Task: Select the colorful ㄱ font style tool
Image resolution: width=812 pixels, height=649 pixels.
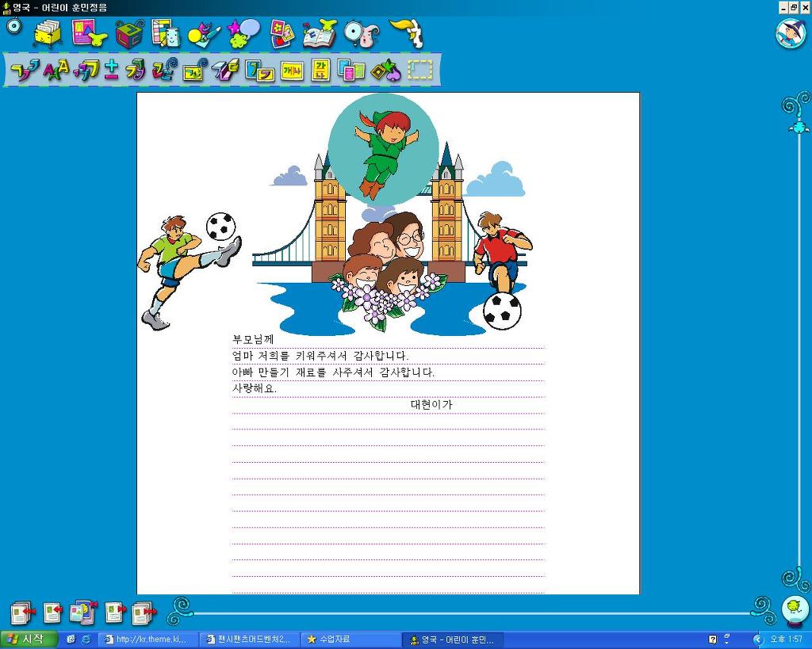Action: click(25, 70)
